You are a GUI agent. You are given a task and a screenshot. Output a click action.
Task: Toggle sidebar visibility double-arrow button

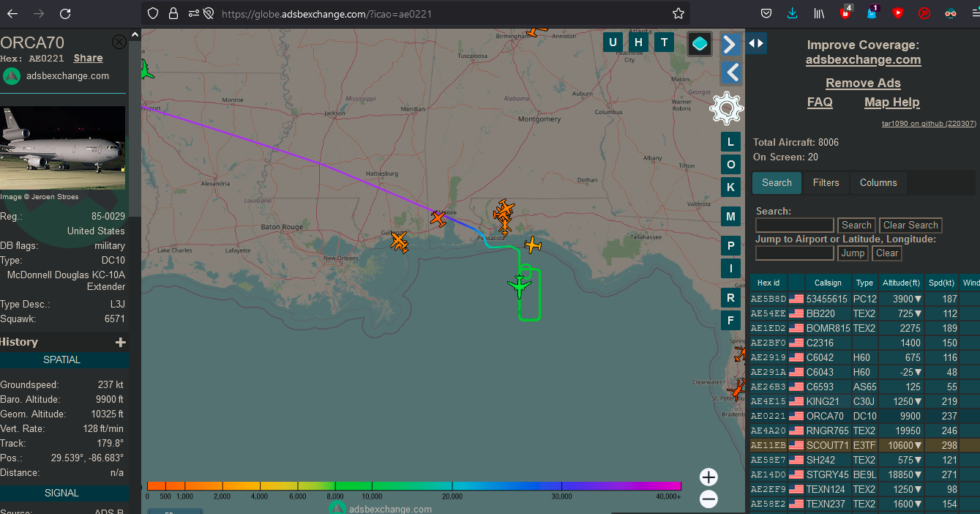pyautogui.click(x=756, y=44)
